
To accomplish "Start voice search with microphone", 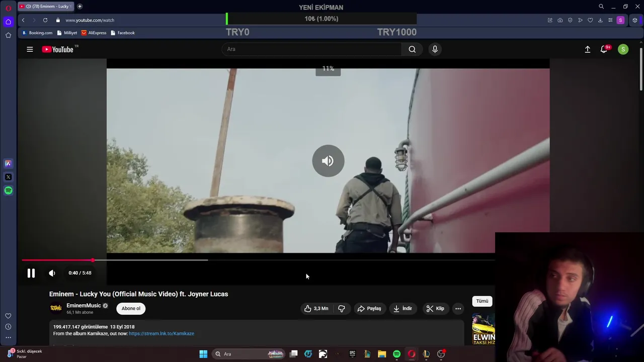I will (x=435, y=49).
